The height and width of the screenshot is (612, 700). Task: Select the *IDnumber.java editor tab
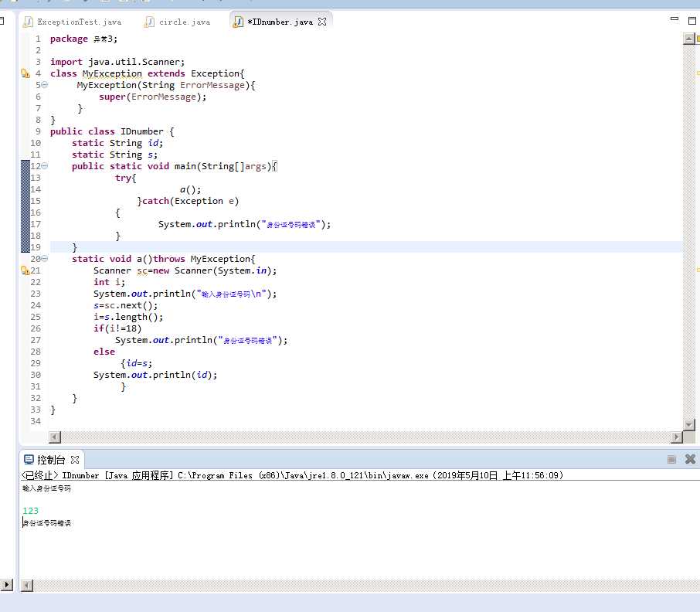click(280, 22)
